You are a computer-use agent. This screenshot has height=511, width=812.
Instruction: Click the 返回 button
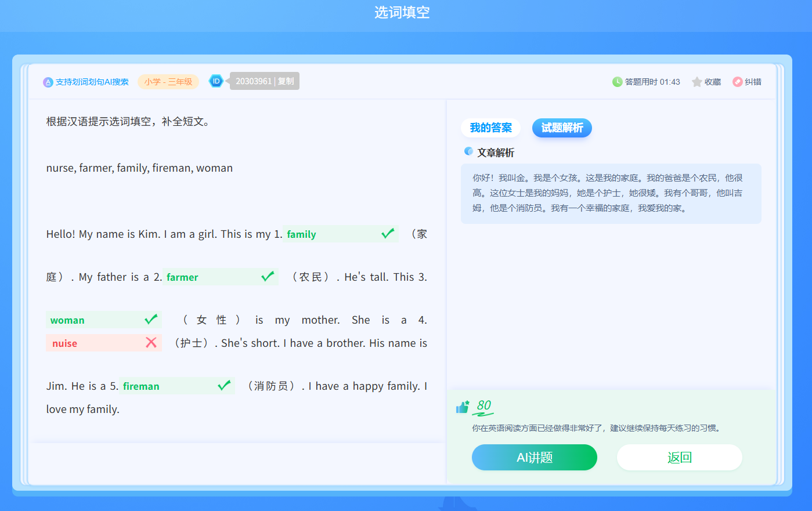[x=679, y=457]
